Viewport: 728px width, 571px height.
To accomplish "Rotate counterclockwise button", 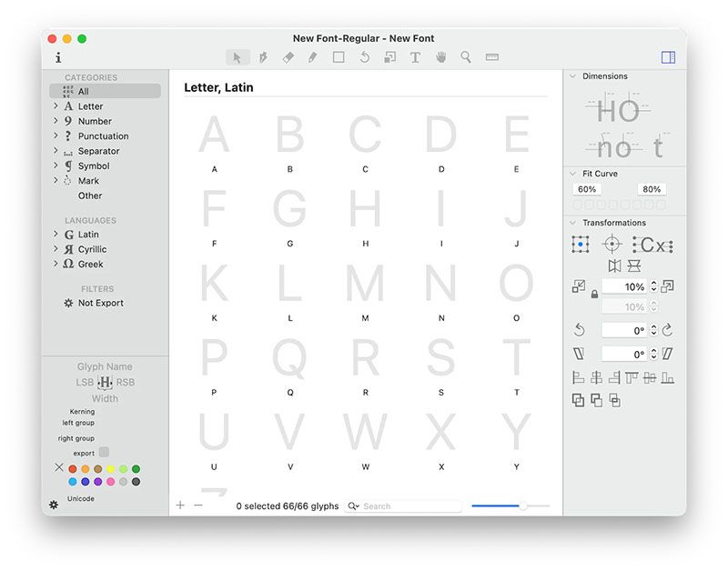I will tap(579, 330).
